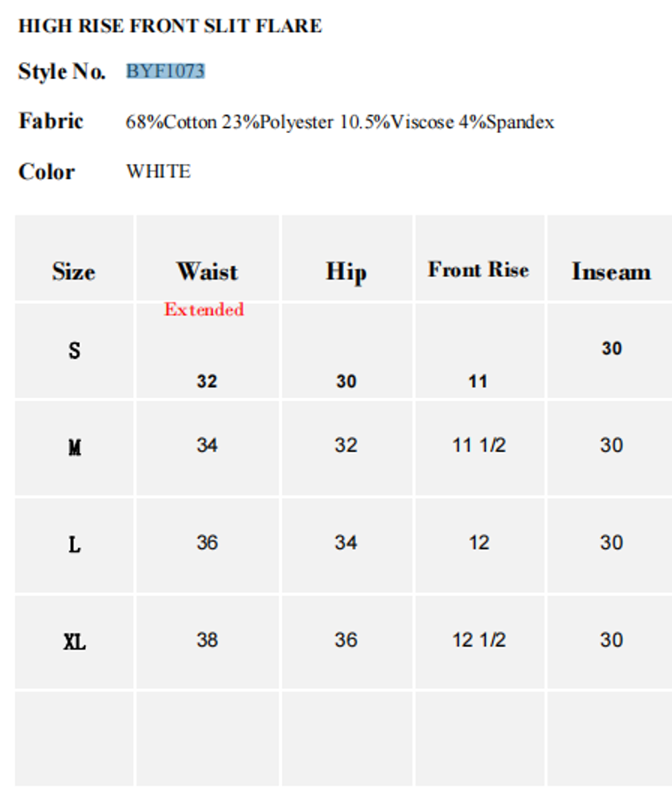The image size is (672, 789).
Task: Click the fabric composition text line
Action: 340,122
